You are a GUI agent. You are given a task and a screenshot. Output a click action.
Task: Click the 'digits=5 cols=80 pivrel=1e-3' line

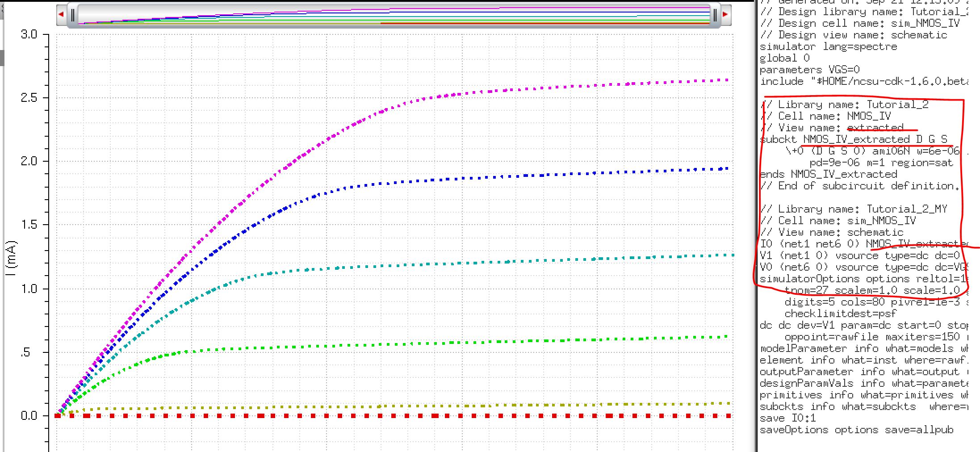point(876,302)
